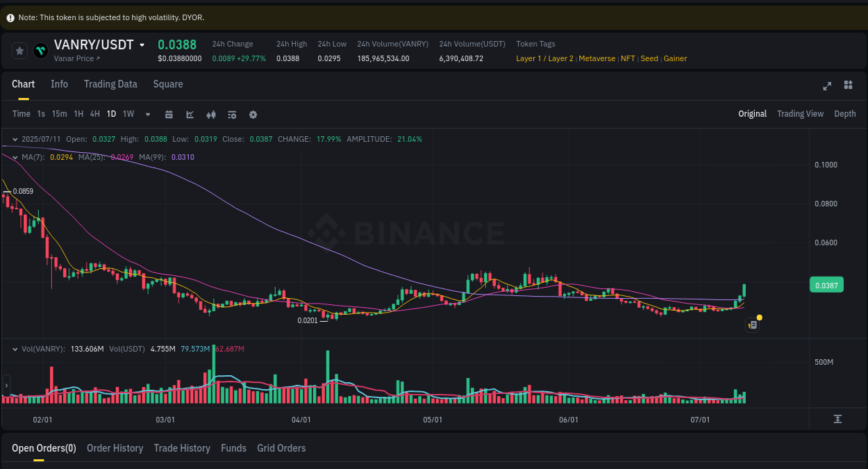Open the Depth chart view
Viewport: 868px width, 469px height.
click(x=845, y=113)
